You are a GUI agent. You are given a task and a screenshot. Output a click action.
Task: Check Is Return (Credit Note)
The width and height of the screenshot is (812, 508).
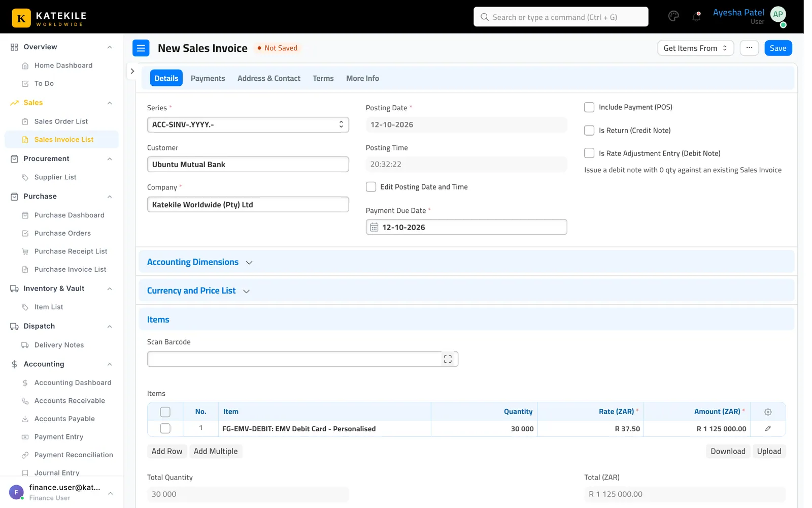coord(589,131)
